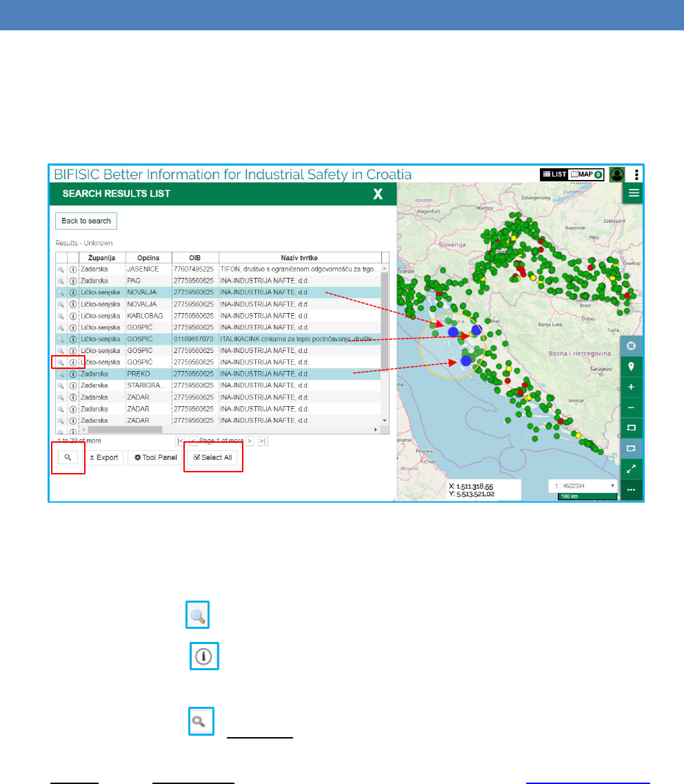Go to previous results page
The image size is (684, 784).
[x=192, y=441]
